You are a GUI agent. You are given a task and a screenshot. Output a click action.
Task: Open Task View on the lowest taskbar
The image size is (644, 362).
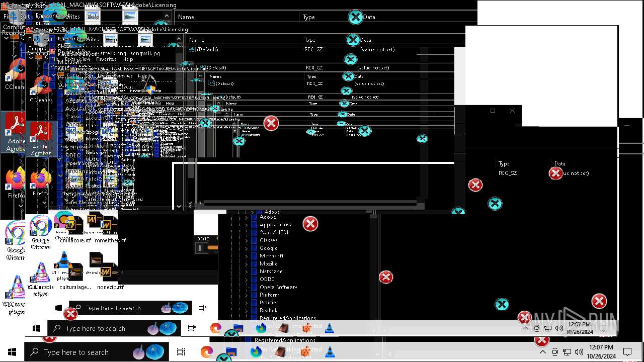pos(181,352)
